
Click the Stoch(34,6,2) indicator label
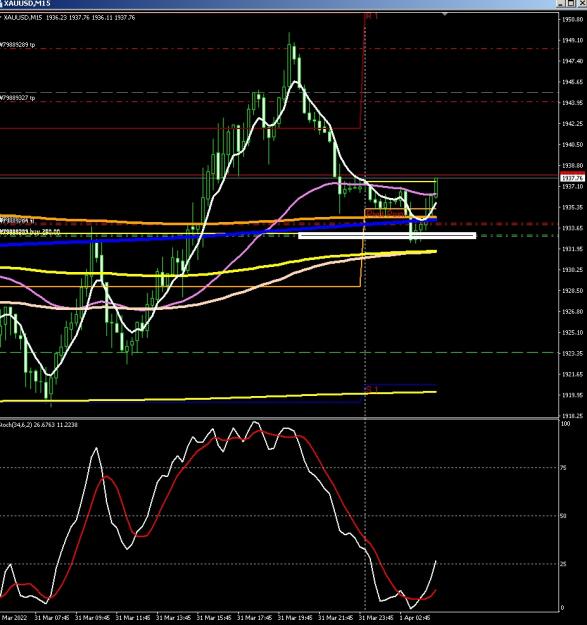tap(39, 425)
